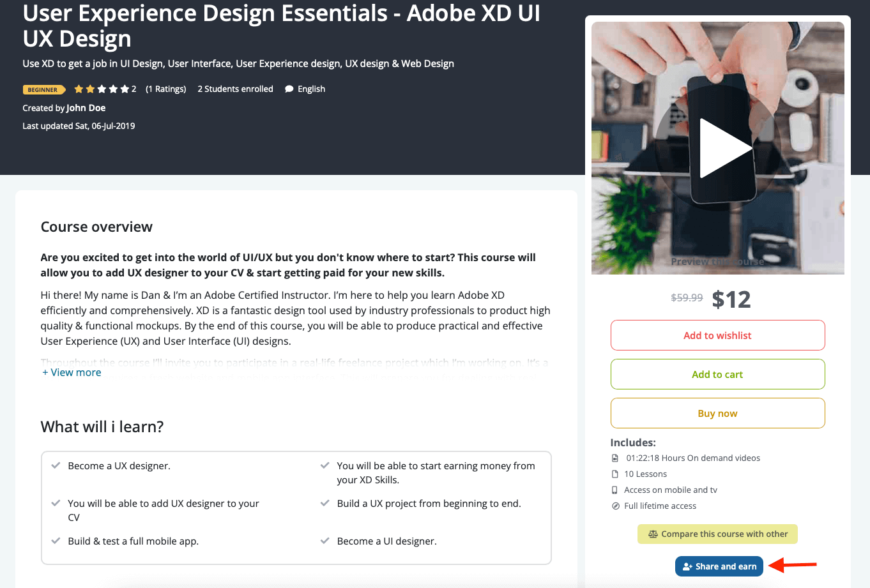Image resolution: width=870 pixels, height=588 pixels.
Task: Click the on-demand videos icon under Includes
Action: click(614, 458)
